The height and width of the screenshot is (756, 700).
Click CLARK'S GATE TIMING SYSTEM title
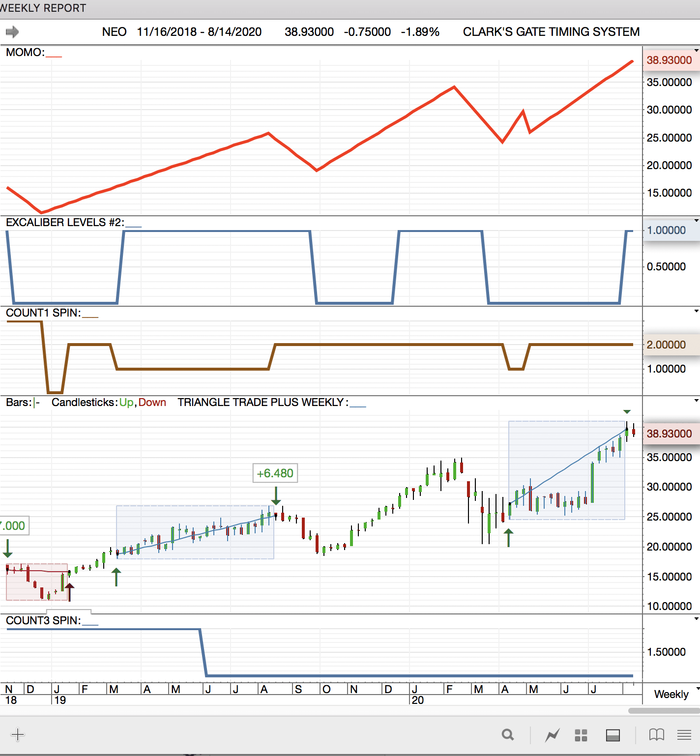[551, 32]
